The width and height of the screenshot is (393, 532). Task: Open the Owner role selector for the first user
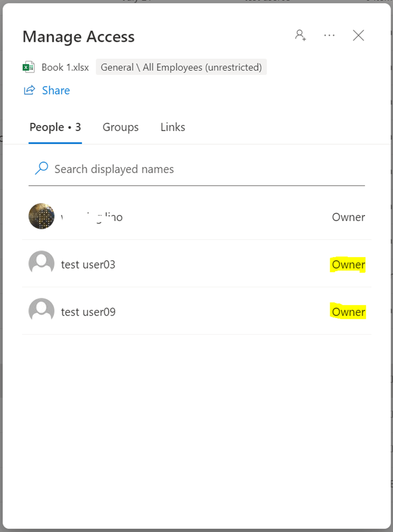coord(348,217)
